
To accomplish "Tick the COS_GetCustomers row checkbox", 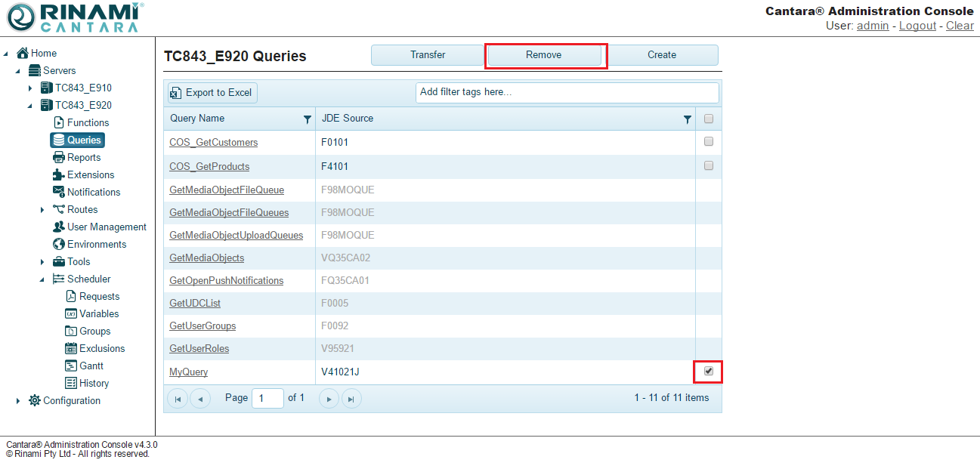I will point(708,141).
